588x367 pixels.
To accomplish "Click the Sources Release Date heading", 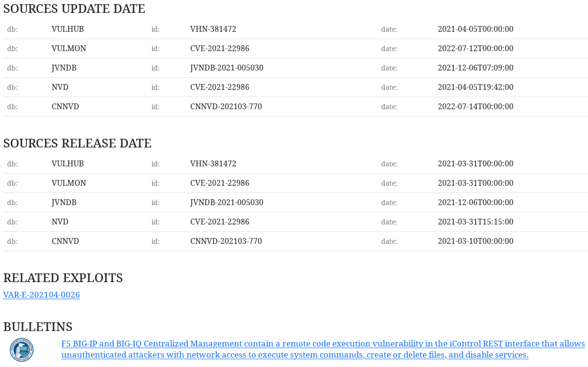I will coord(77,143).
